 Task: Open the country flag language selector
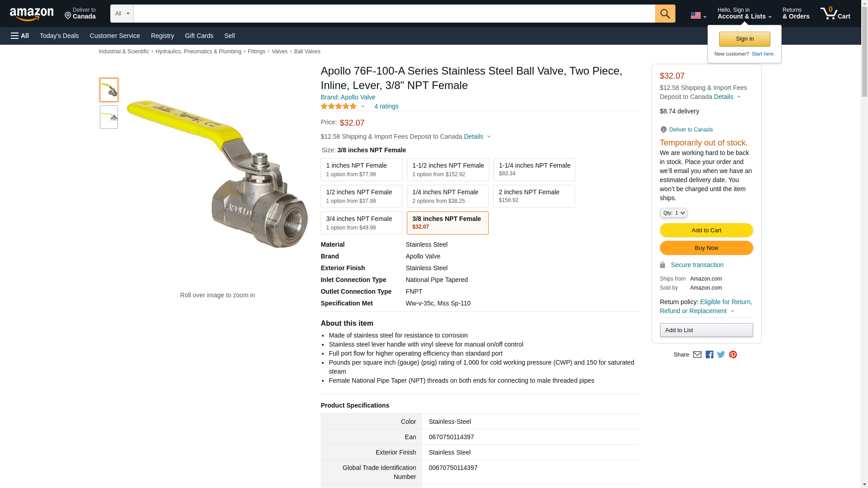coord(698,15)
